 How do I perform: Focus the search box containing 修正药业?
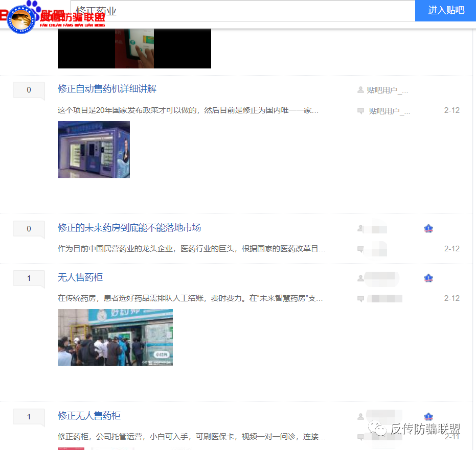point(243,11)
